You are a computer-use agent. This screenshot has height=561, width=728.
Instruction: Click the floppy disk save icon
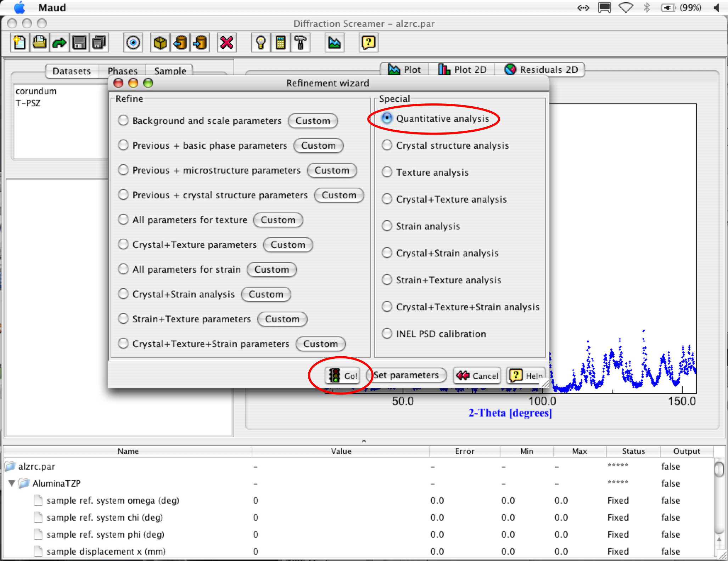click(79, 43)
